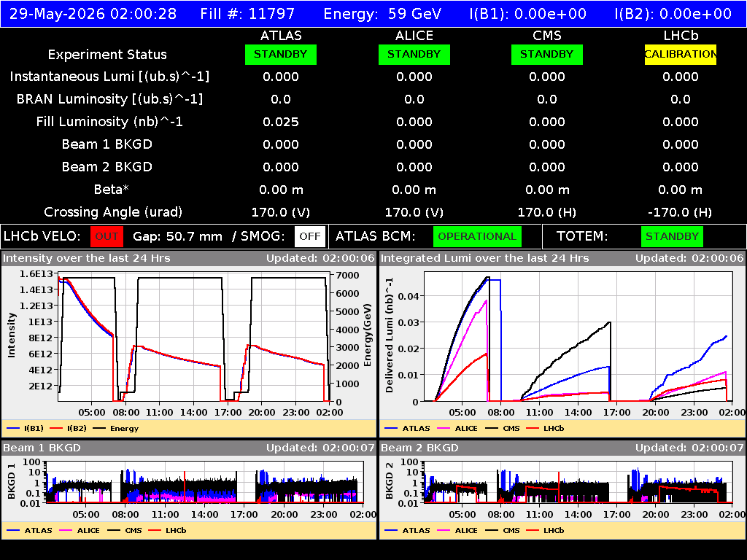Click the CMS STANDBY status indicator
Image resolution: width=747 pixels, height=560 pixels.
click(x=547, y=54)
